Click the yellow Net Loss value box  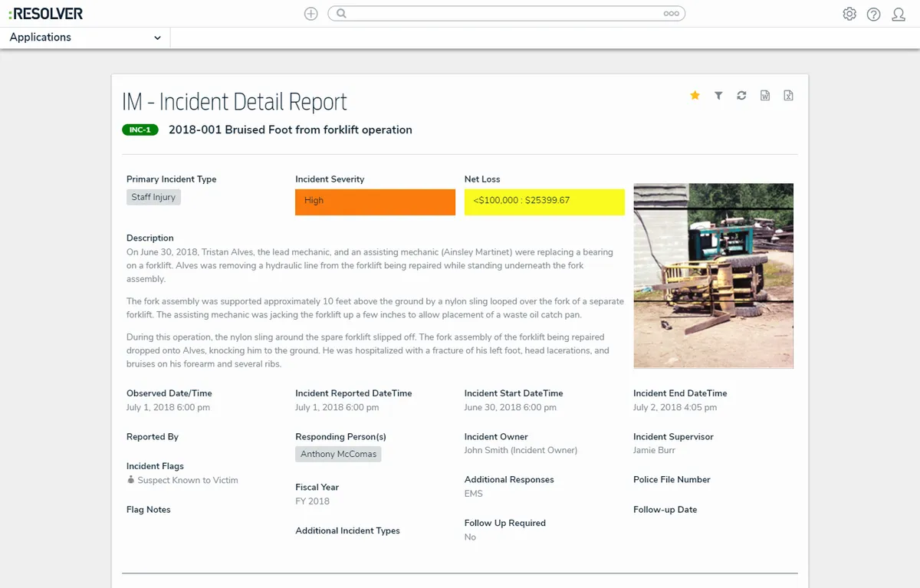[544, 202]
